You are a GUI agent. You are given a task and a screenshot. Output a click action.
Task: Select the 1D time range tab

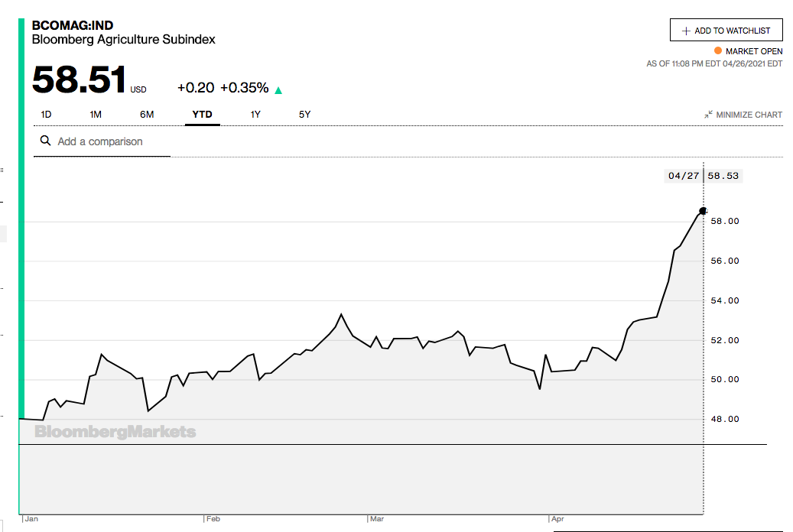pyautogui.click(x=46, y=115)
